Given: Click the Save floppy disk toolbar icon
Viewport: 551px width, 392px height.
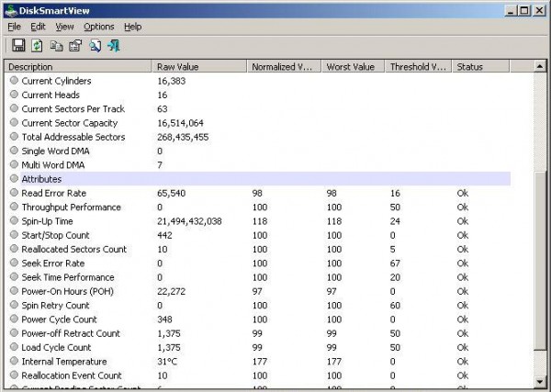Looking at the screenshot, I should (17, 46).
